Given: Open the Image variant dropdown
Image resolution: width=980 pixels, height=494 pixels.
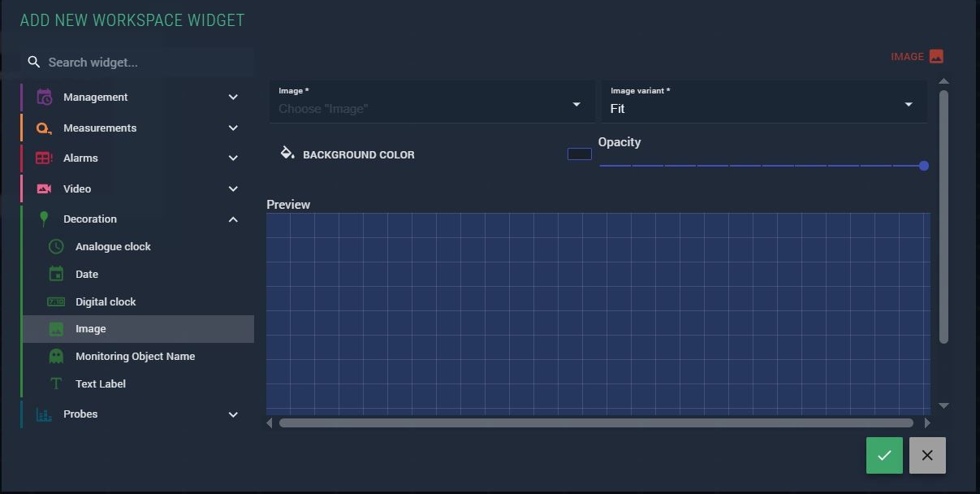Looking at the screenshot, I should [763, 103].
